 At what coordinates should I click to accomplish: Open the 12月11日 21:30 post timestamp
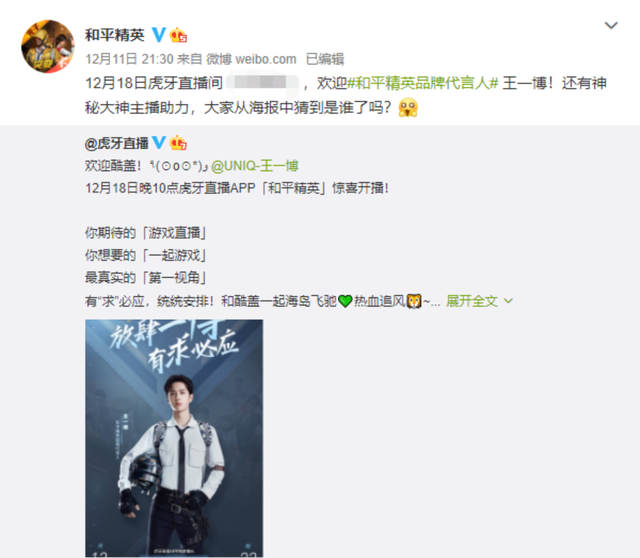coord(129,59)
